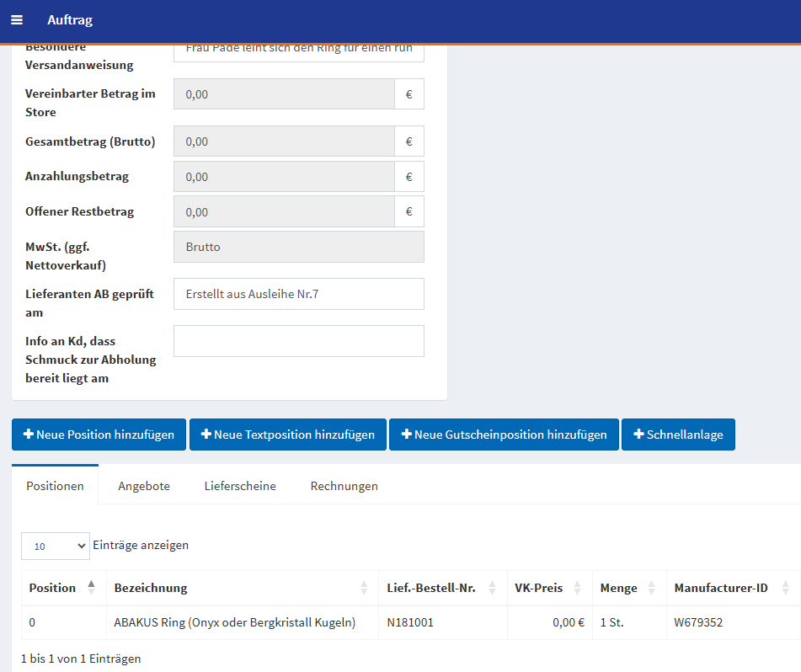Sort by Manufacturer-ID column sort icon

pyautogui.click(x=785, y=588)
